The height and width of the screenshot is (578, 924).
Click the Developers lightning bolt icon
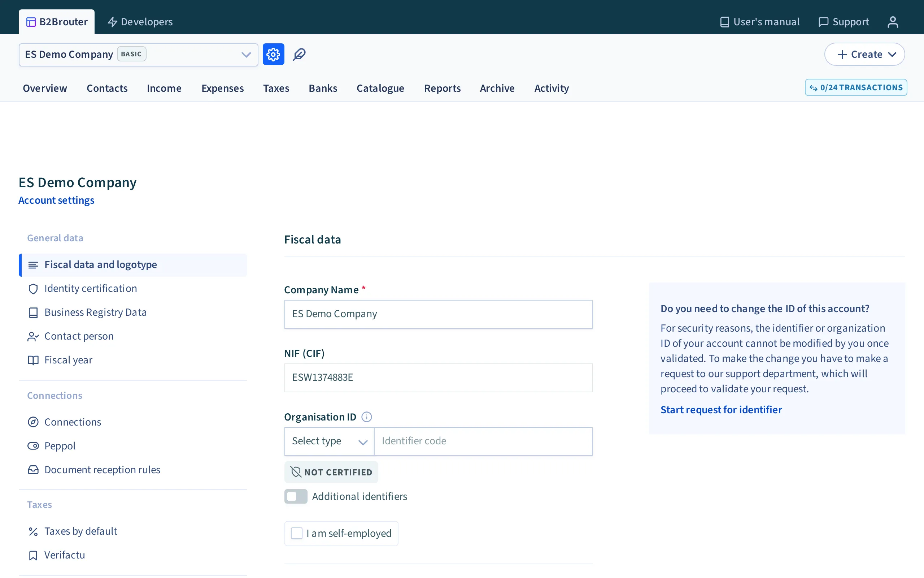coord(112,22)
